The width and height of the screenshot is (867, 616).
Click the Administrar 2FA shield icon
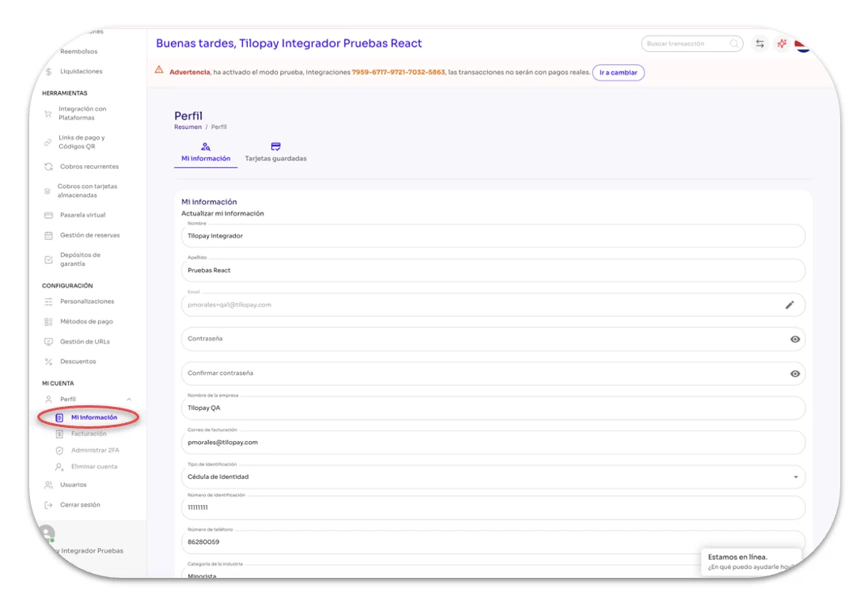(60, 451)
